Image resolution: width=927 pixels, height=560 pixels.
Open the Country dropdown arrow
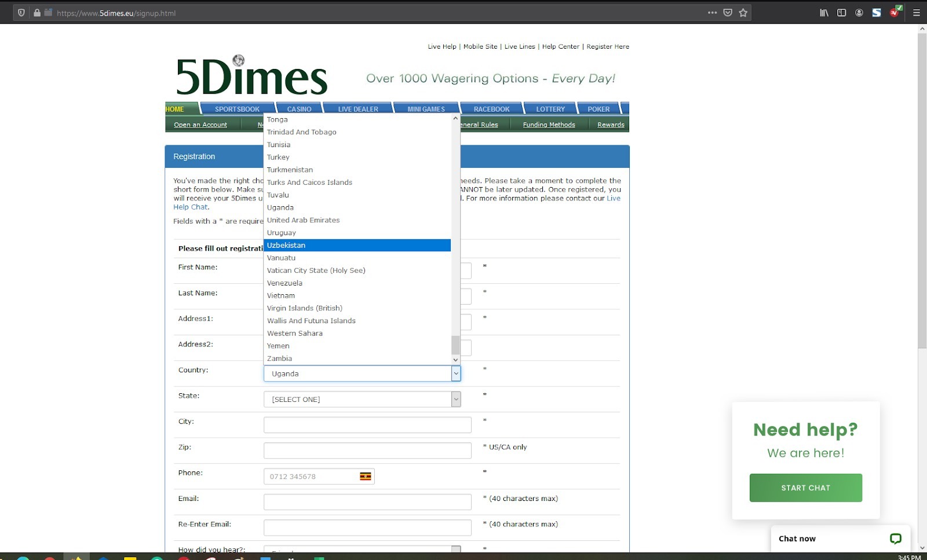point(456,374)
